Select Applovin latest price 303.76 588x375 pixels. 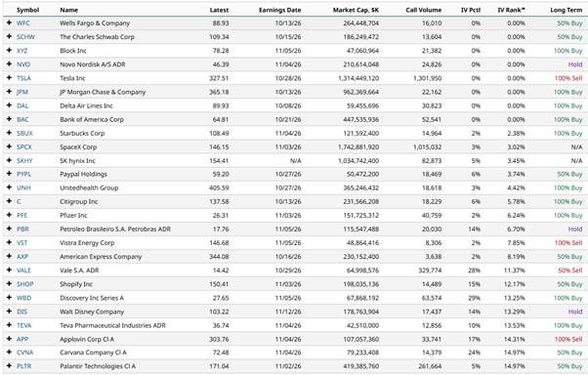pos(219,339)
